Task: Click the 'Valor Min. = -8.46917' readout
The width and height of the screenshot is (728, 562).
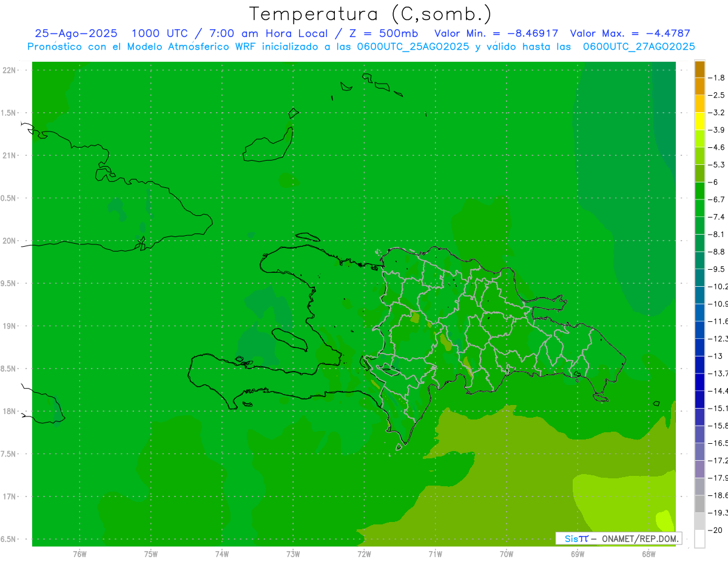Action: 496,34
